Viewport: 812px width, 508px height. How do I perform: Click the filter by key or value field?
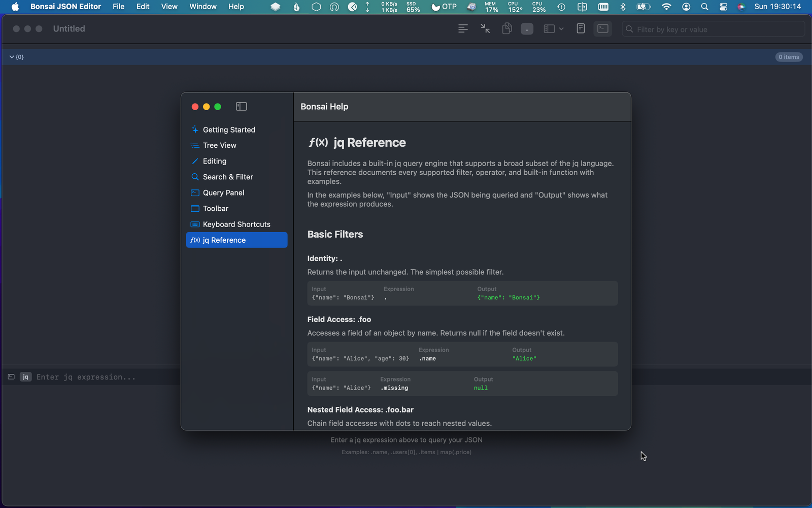[x=713, y=29]
